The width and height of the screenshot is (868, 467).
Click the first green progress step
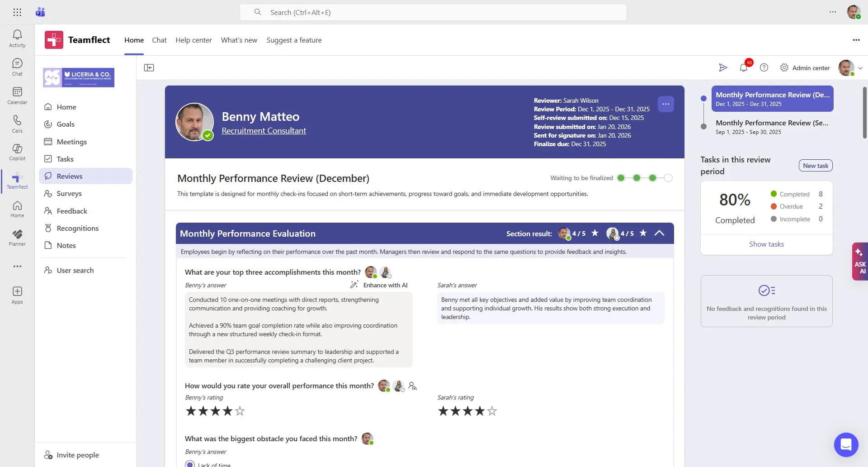click(x=621, y=178)
